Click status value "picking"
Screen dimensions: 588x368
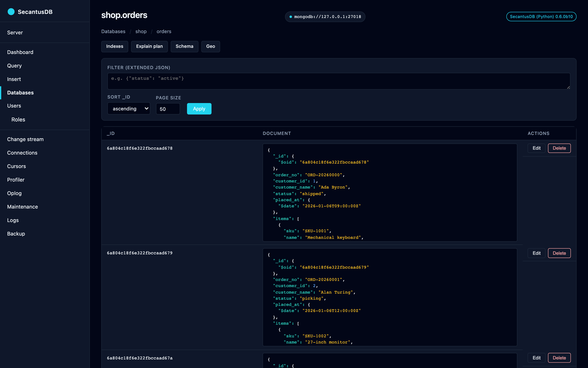click(x=312, y=298)
